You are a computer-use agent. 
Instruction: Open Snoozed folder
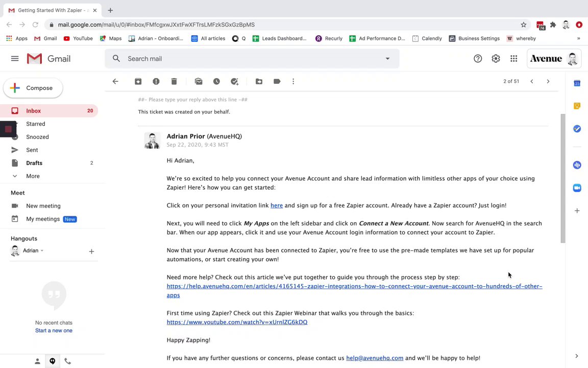click(x=49, y=137)
